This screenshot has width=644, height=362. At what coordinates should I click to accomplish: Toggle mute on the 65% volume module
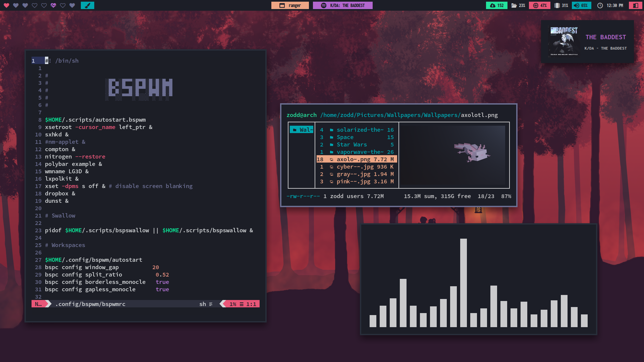[x=581, y=5]
